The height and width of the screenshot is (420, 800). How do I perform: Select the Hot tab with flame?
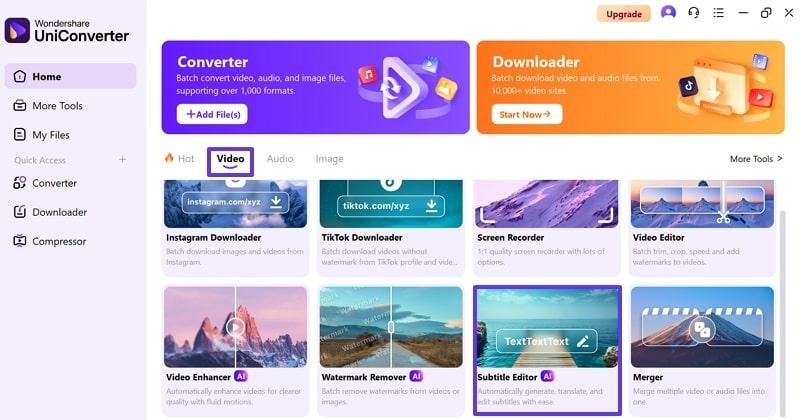pyautogui.click(x=180, y=159)
